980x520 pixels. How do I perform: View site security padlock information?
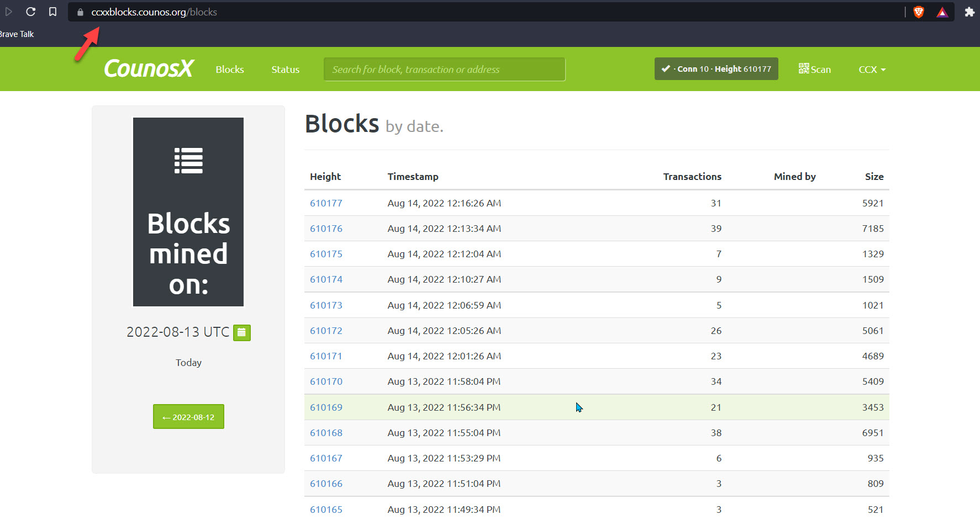[80, 12]
